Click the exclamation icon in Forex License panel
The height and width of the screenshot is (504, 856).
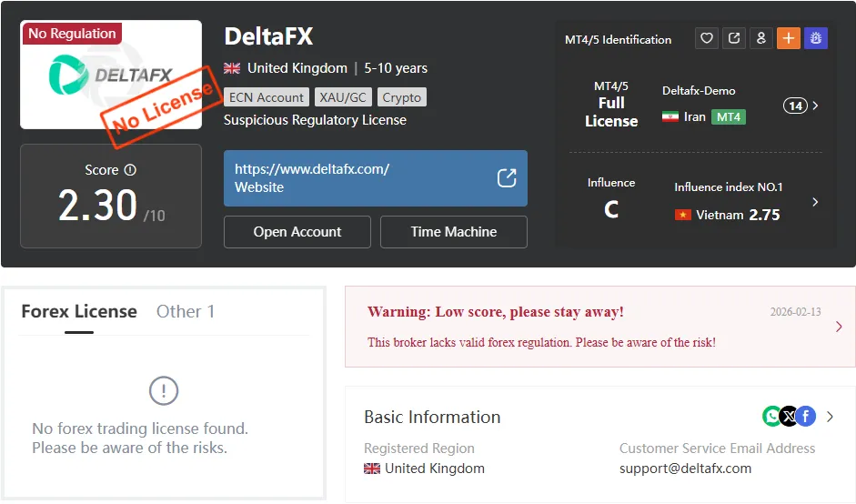(163, 390)
